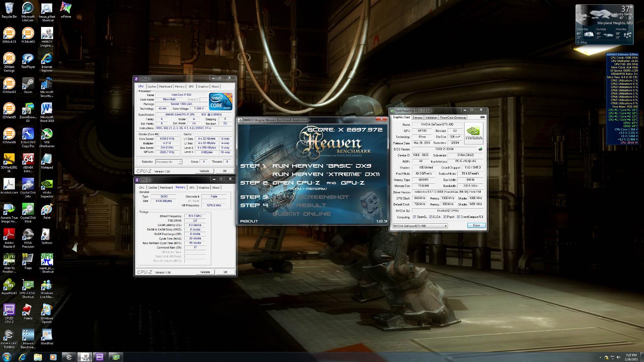Image resolution: width=644 pixels, height=362 pixels.
Task: Toggle the PhysX checkbox in GPU-Z
Action: point(445,217)
